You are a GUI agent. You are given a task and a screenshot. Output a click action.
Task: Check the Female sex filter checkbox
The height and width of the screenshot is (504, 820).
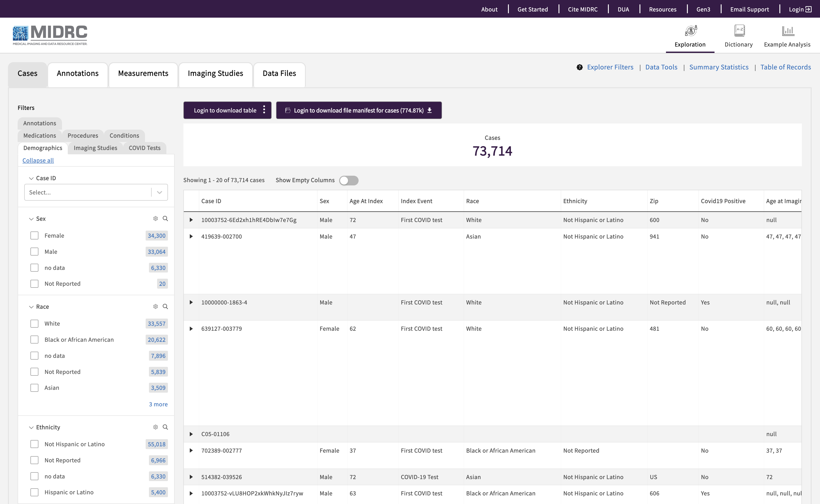tap(34, 236)
